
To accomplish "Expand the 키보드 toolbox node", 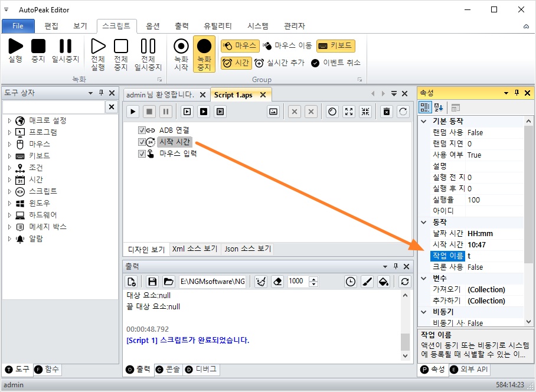I will point(9,156).
